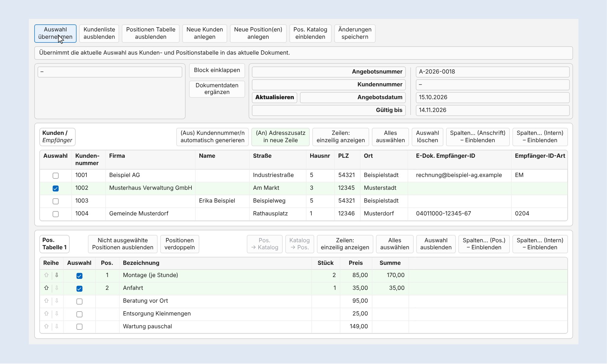Hide customer list with Kundenliste ausblenden
This screenshot has height=364, width=607.
[x=99, y=33]
